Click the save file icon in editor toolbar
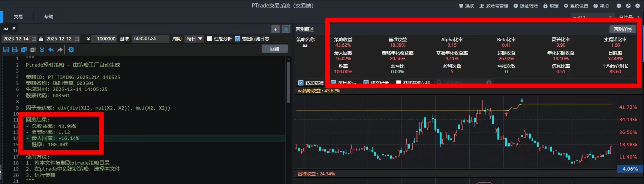The width and height of the screenshot is (644, 184). click(x=6, y=50)
